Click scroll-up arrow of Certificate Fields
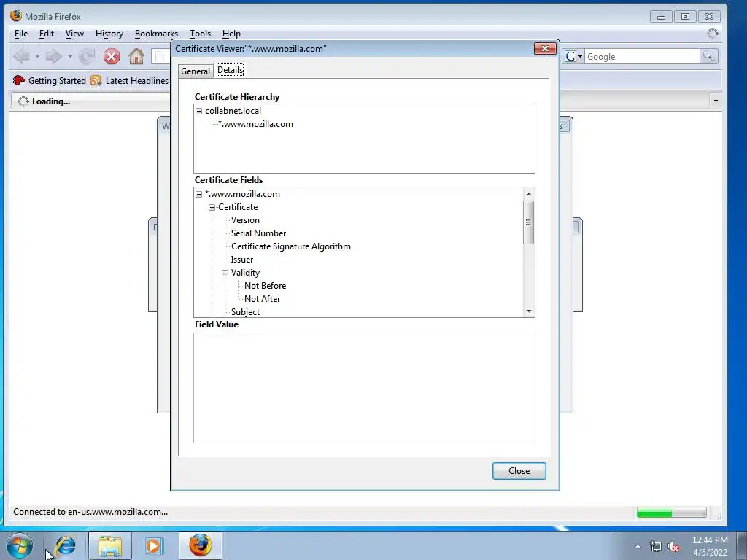The height and width of the screenshot is (560, 747). click(529, 194)
